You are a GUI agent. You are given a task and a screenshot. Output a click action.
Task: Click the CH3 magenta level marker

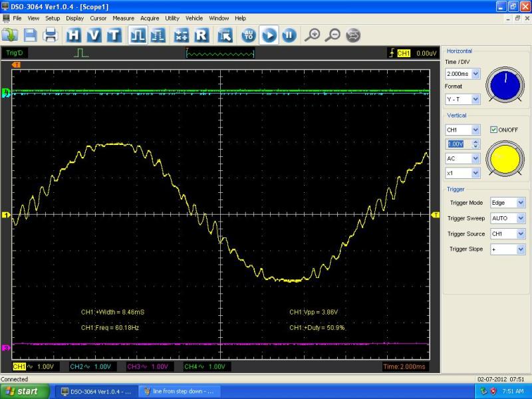click(6, 348)
